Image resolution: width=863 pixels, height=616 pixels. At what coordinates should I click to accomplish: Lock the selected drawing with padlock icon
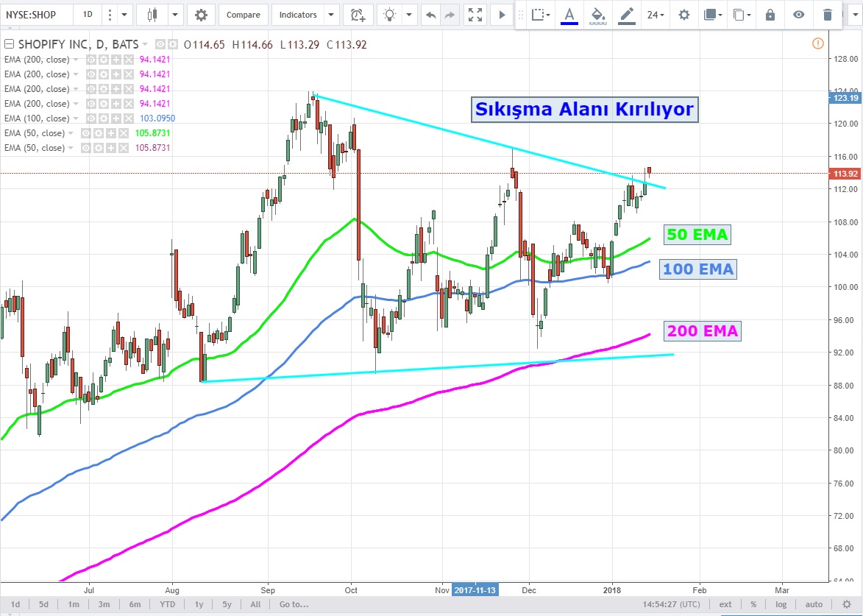[770, 15]
